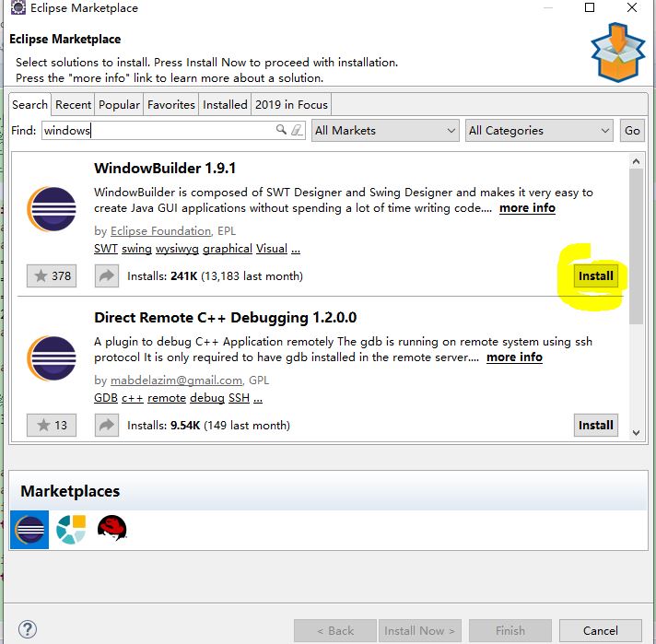Share WindowBuilder using the arrow icon

[107, 276]
